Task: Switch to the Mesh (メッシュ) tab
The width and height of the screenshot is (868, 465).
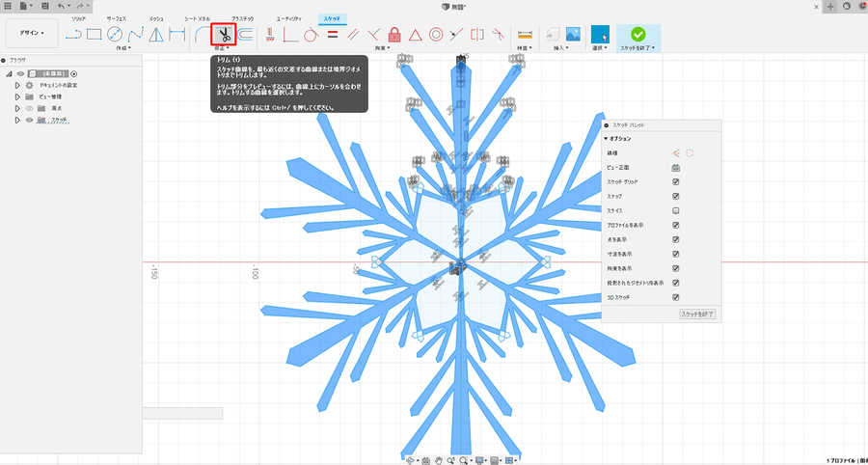Action: point(156,18)
